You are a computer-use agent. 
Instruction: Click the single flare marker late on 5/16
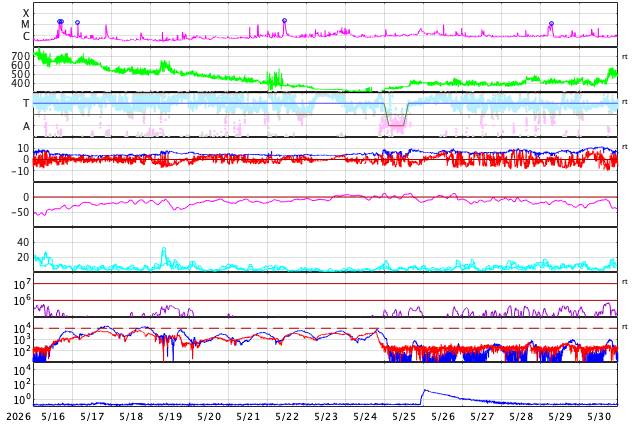[78, 23]
